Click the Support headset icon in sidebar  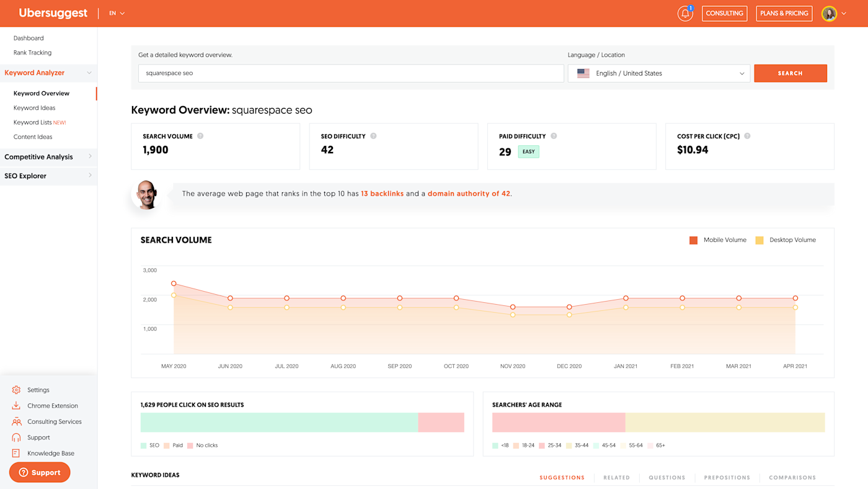click(x=16, y=437)
